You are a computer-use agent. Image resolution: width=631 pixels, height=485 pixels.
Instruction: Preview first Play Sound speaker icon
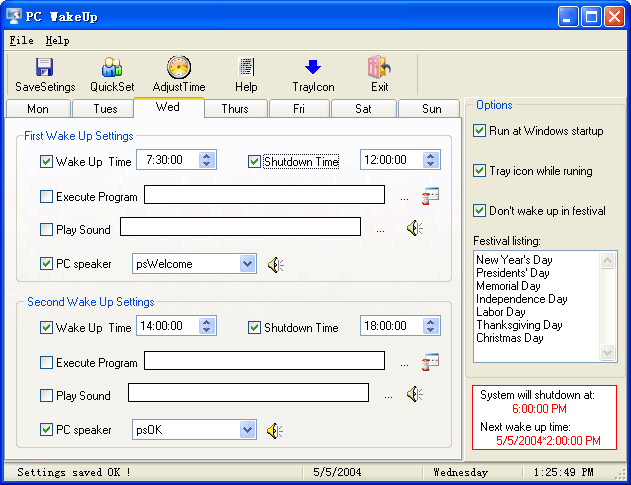tap(414, 228)
